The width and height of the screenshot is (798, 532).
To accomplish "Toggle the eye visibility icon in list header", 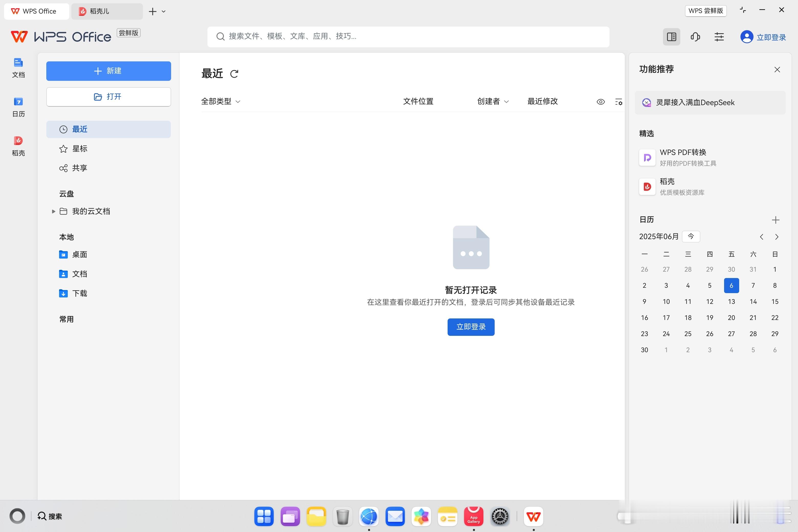I will click(601, 102).
